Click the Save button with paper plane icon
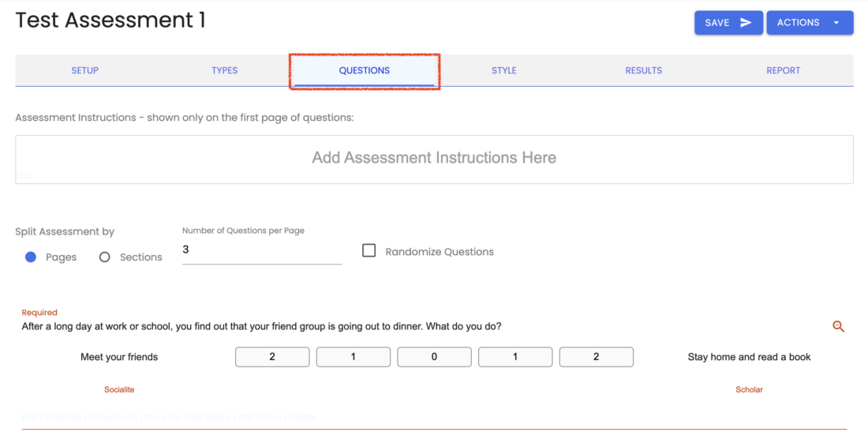868x432 pixels. click(x=728, y=23)
